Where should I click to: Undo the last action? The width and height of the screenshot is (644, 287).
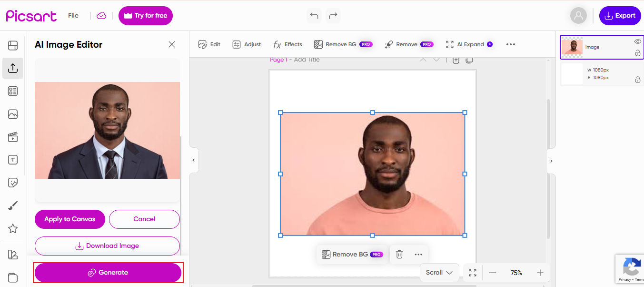click(x=314, y=16)
